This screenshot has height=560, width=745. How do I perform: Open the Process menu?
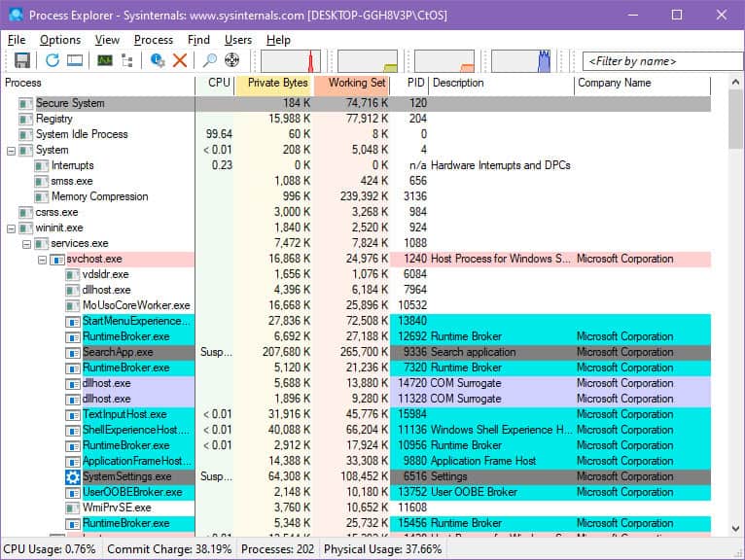click(154, 40)
